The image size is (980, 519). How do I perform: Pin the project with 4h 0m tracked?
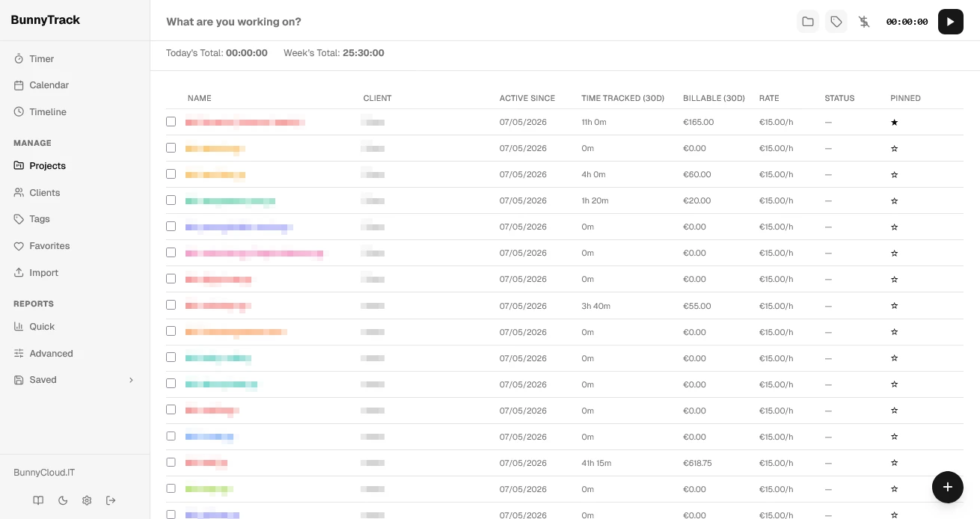click(x=894, y=174)
